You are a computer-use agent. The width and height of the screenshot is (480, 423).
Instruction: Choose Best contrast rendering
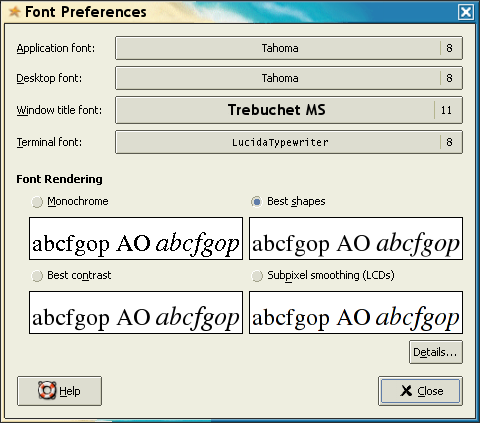tap(37, 276)
